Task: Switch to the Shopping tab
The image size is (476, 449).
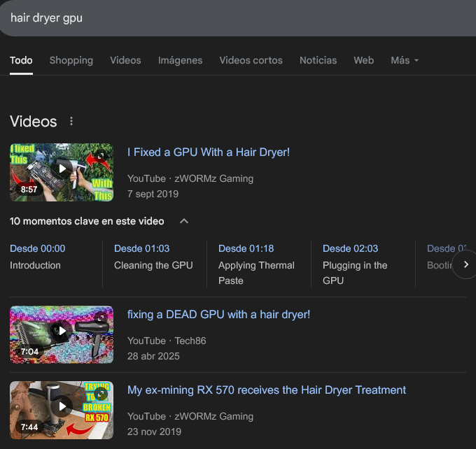Action: click(x=71, y=60)
